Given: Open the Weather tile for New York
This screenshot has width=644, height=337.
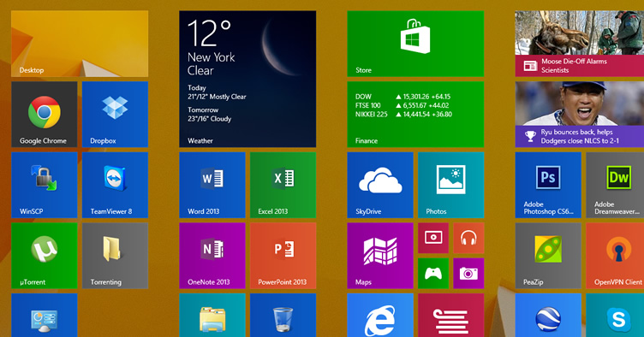Looking at the screenshot, I should [x=247, y=79].
